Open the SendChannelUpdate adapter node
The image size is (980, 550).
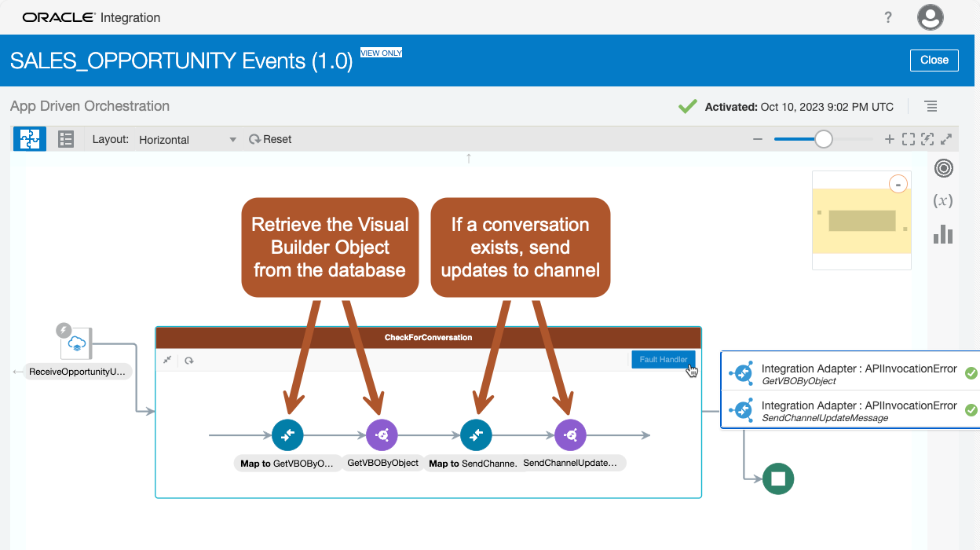(x=570, y=434)
